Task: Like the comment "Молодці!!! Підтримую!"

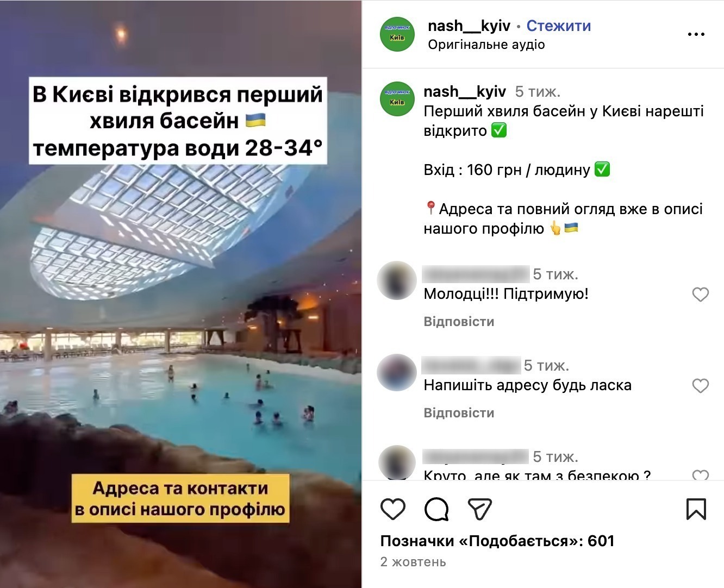Action: point(701,295)
